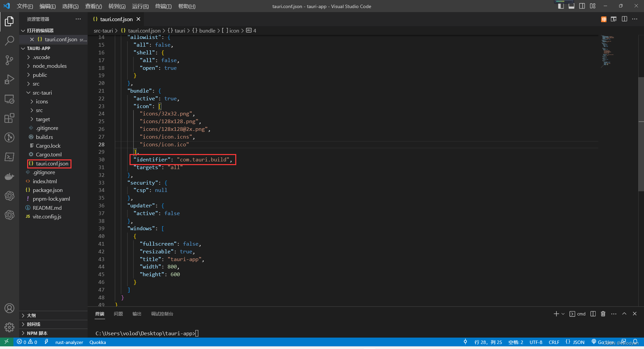Open the Explorer view in activity bar
The image size is (644, 349).
(9, 21)
